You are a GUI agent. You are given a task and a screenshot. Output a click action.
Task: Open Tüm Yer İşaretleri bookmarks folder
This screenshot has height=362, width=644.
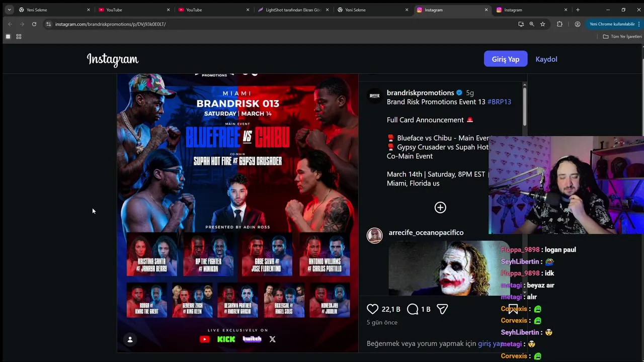[622, 37]
